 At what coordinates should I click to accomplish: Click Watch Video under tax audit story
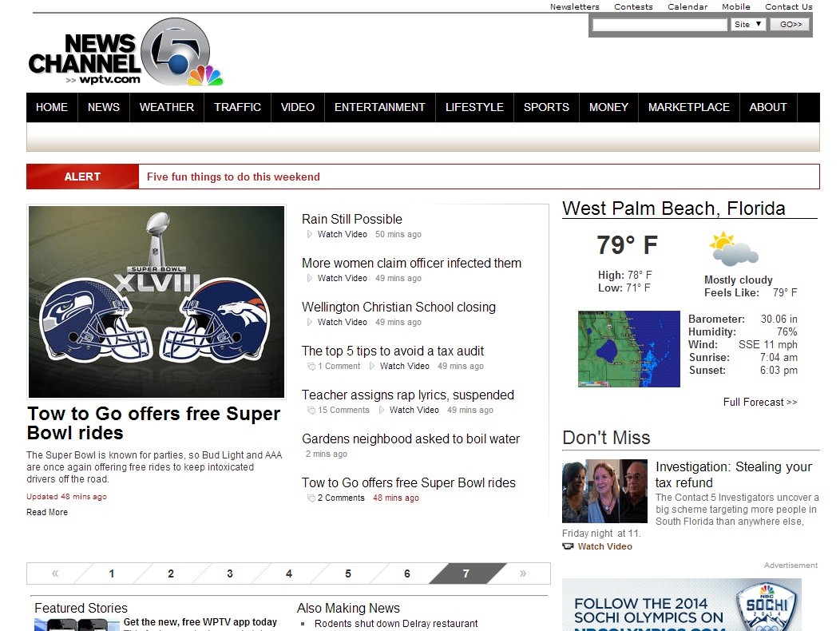405,366
